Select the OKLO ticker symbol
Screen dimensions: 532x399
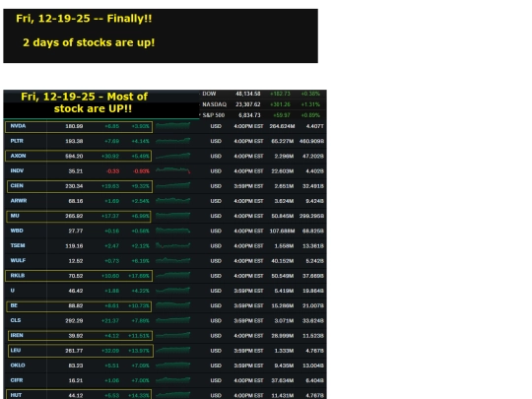click(x=18, y=366)
